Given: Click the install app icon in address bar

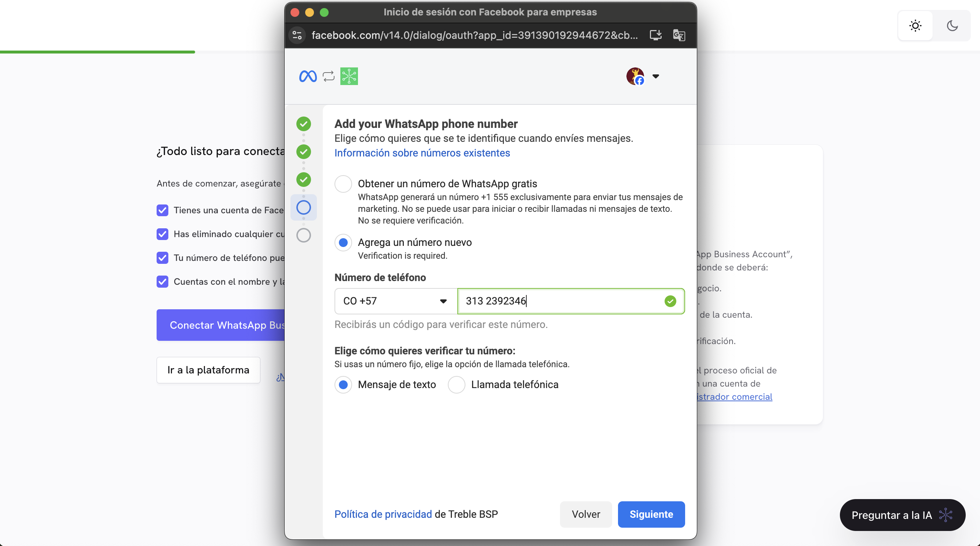Looking at the screenshot, I should click(x=655, y=35).
